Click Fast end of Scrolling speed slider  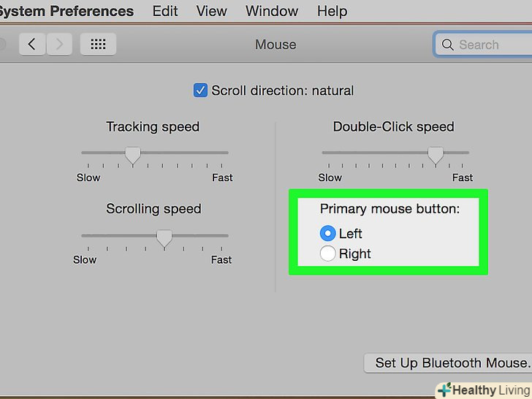click(227, 236)
